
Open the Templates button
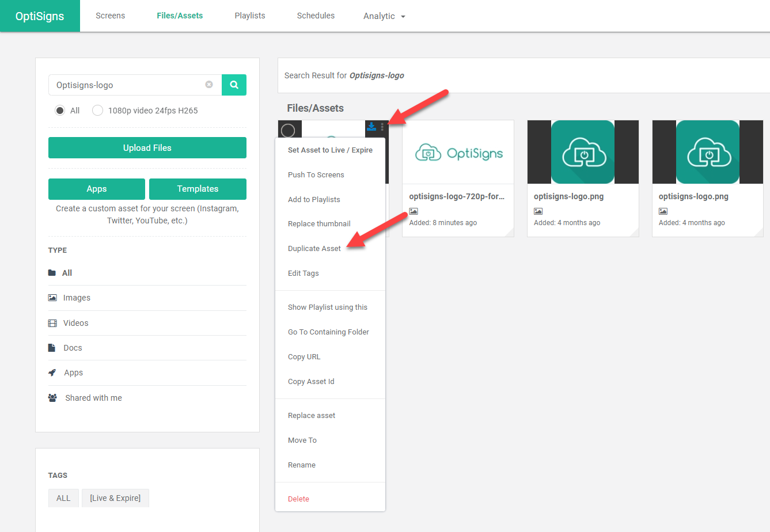point(198,189)
